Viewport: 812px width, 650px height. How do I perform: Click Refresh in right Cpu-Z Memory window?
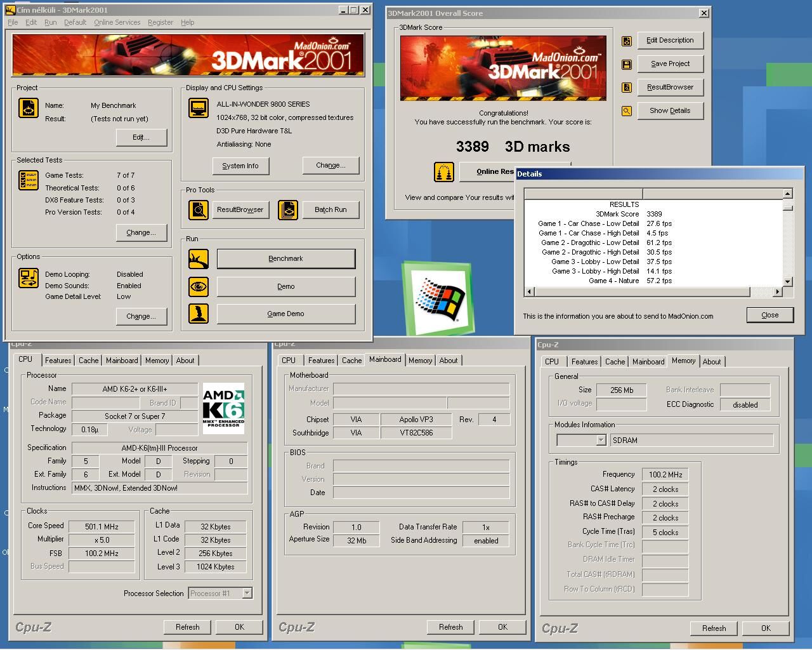[x=714, y=628]
